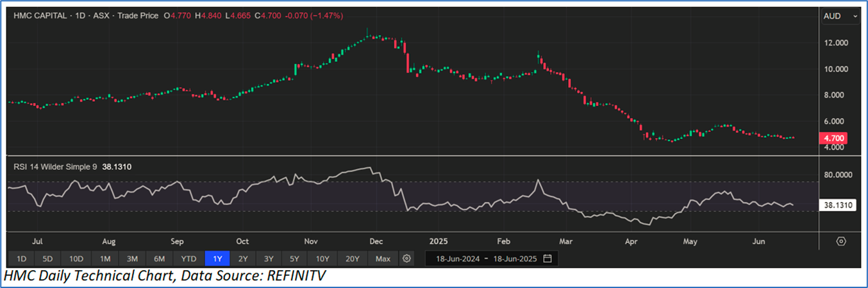The width and height of the screenshot is (868, 288).
Task: Click the calendar icon beside the date range
Action: pyautogui.click(x=547, y=258)
